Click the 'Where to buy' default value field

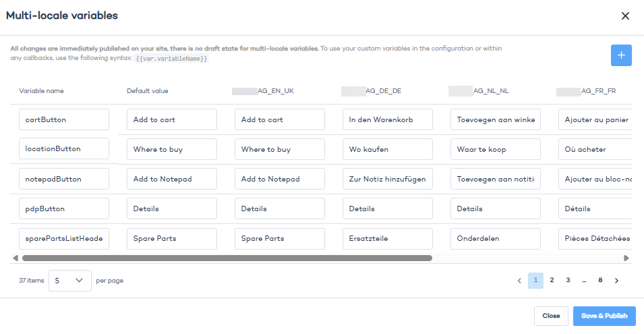tap(172, 149)
